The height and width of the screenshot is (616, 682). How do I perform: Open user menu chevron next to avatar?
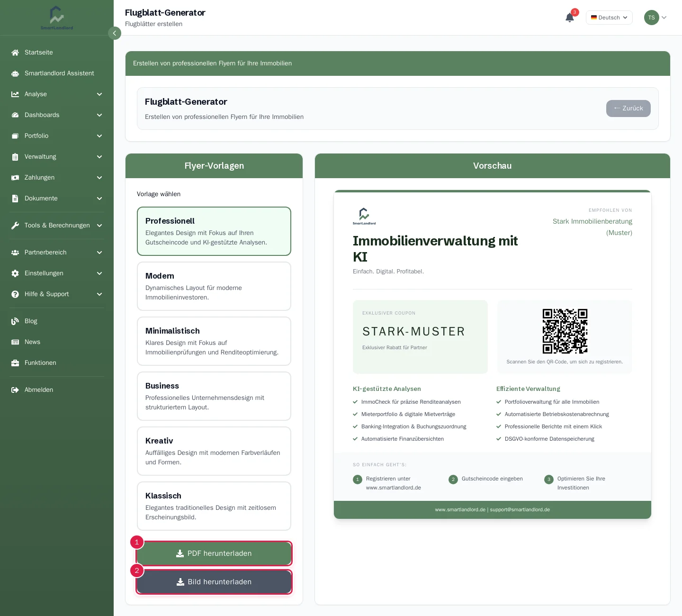(x=664, y=18)
